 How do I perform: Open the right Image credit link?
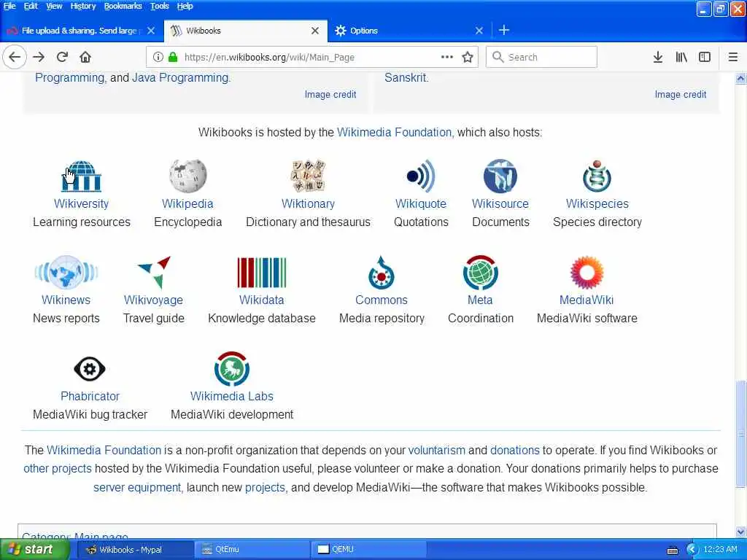click(x=681, y=94)
